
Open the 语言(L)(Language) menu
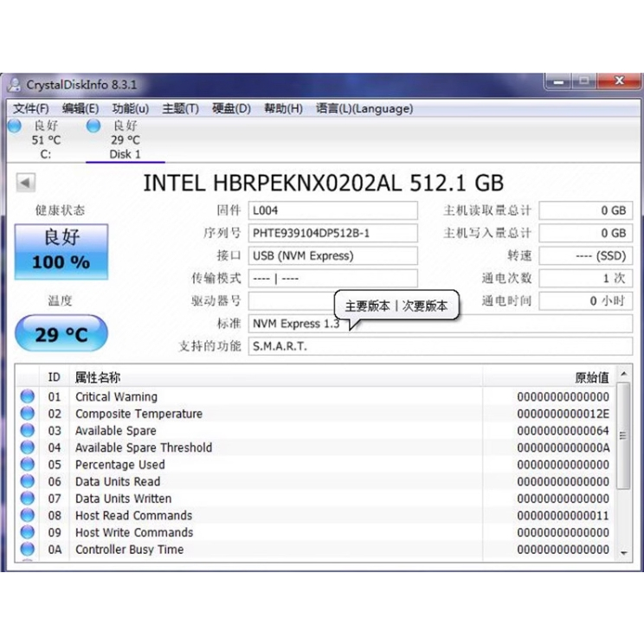(364, 108)
